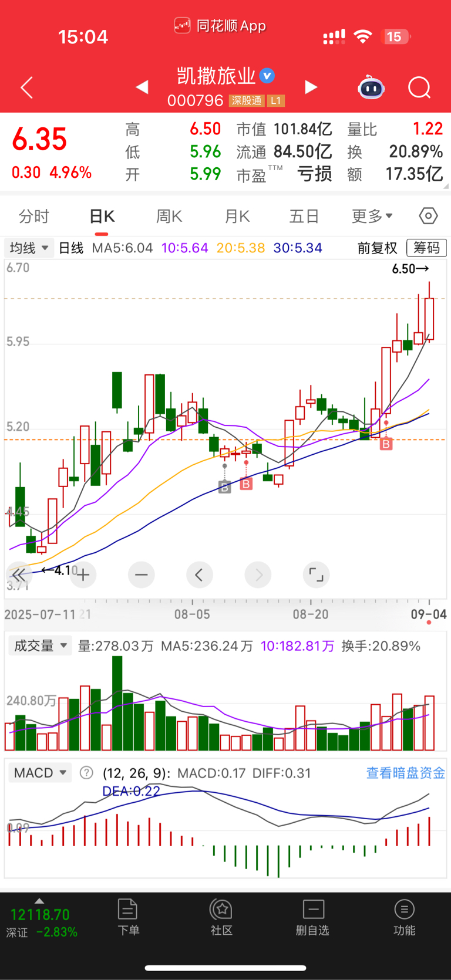This screenshot has height=980, width=451.
Task: Tap 换手:20.89% in volume panel
Action: (x=381, y=646)
